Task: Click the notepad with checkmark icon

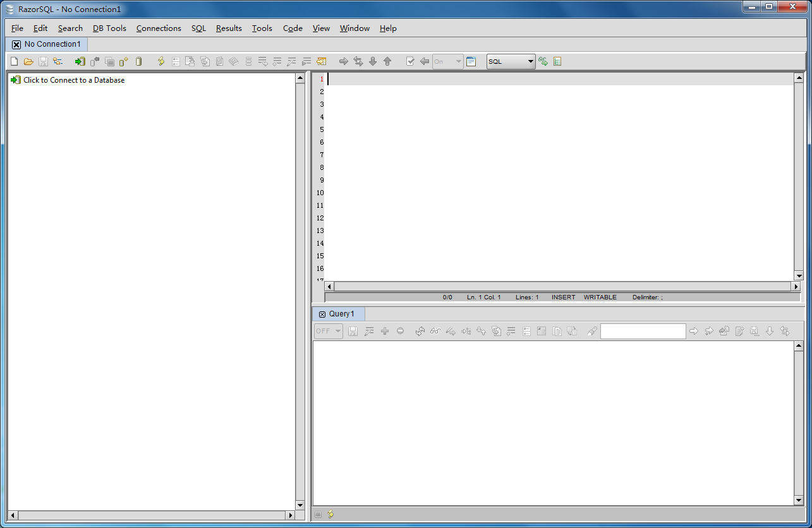Action: (x=410, y=61)
